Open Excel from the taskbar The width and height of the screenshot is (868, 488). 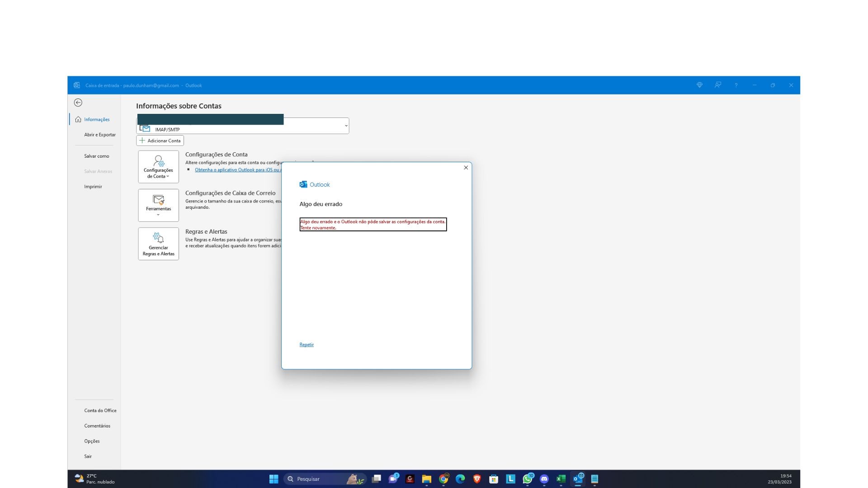point(561,479)
